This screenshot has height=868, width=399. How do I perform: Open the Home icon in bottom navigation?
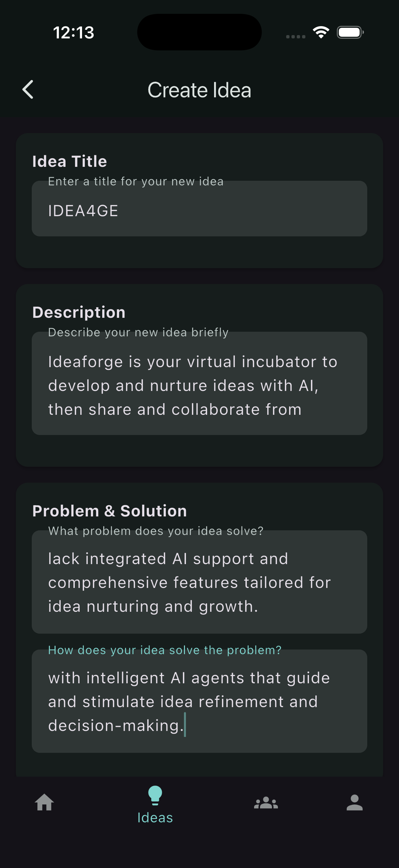click(x=44, y=803)
